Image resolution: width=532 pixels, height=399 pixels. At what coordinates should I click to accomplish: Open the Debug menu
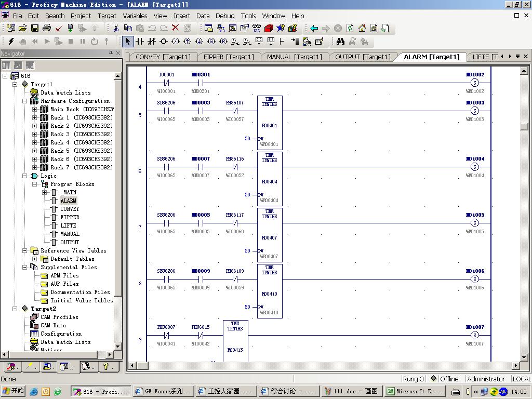coord(225,16)
